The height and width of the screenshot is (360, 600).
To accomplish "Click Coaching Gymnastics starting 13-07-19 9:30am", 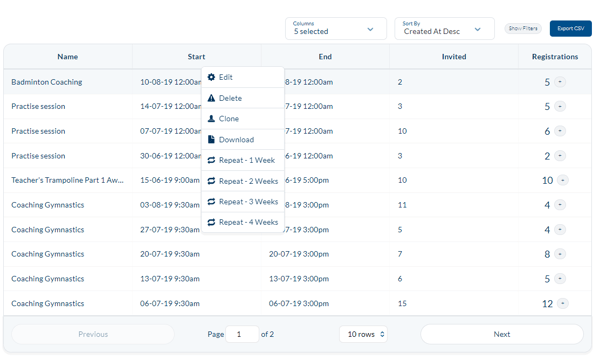I will click(47, 279).
